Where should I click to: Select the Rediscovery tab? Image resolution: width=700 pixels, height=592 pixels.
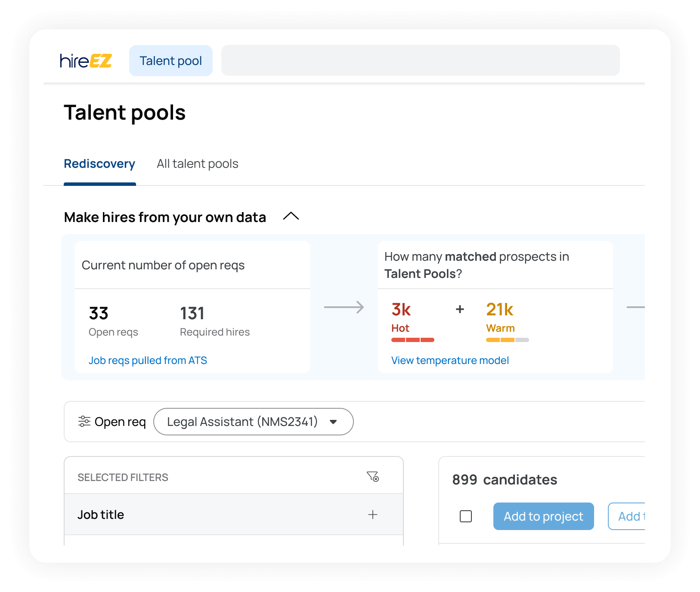(99, 163)
